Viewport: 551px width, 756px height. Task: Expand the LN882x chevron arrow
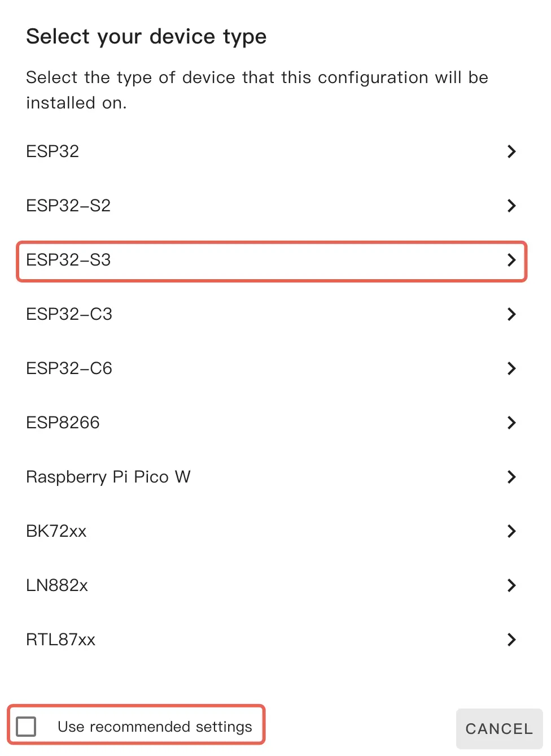pos(511,585)
